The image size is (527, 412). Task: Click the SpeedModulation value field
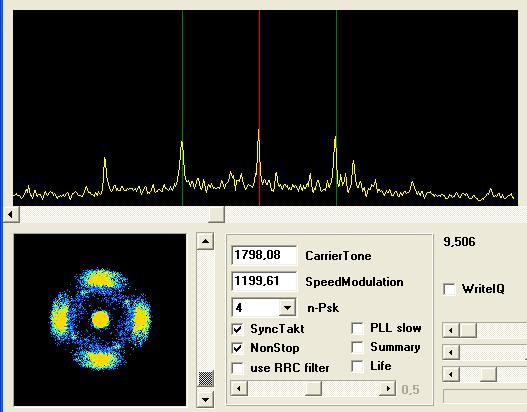[x=264, y=281]
